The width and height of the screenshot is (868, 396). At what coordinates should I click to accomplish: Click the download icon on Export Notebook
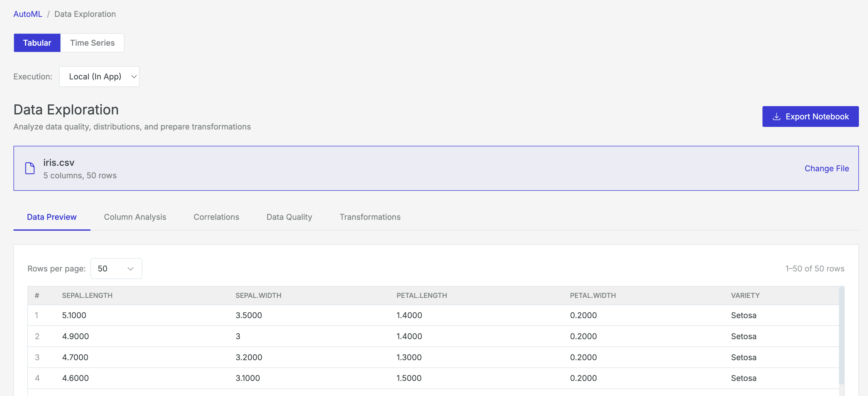[776, 117]
